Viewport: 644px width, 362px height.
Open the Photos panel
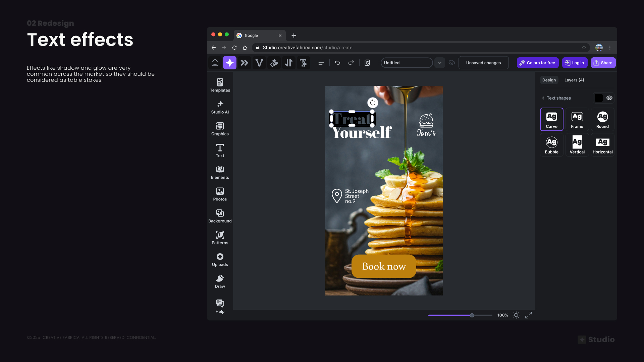pos(220,194)
